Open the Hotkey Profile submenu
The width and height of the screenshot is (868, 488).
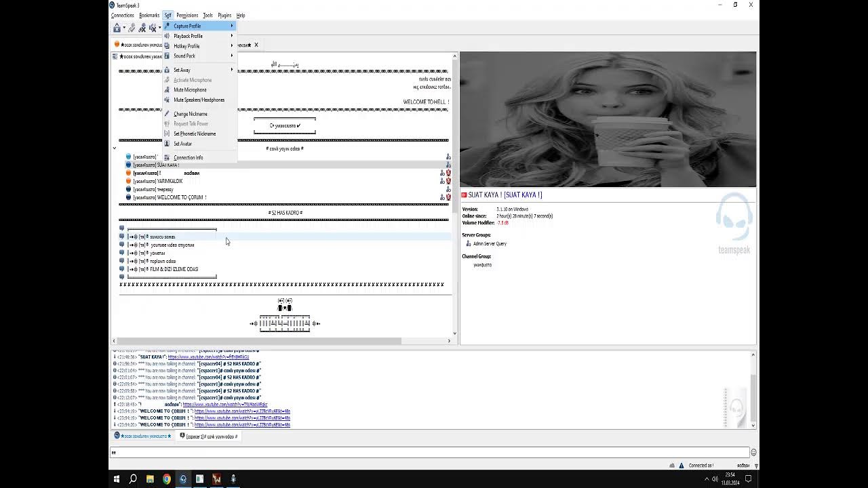pyautogui.click(x=199, y=46)
